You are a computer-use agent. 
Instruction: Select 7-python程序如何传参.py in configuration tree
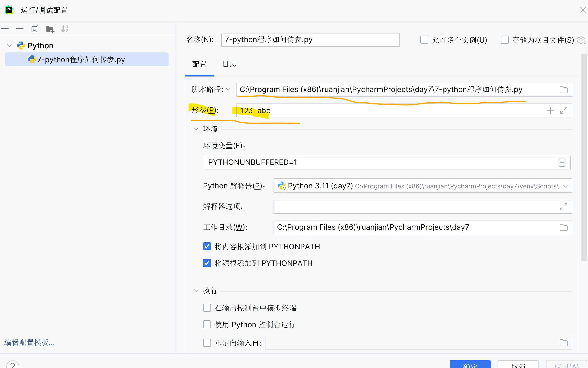[81, 60]
